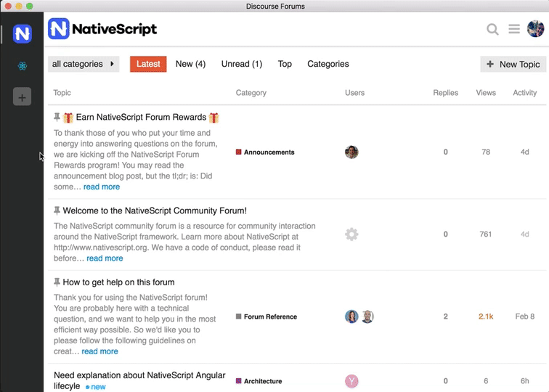549x392 pixels.
Task: Switch to the React forum sidebar icon
Action: point(22,66)
